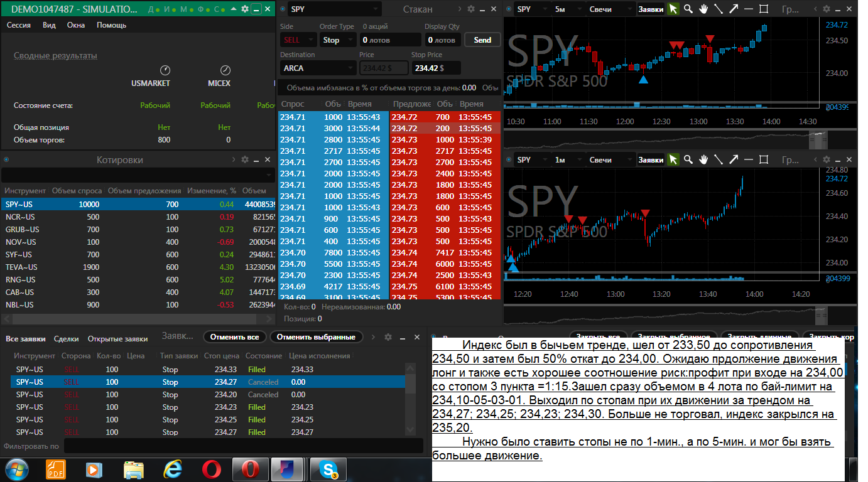The image size is (868, 482).
Task: Toggle the link radio dot of Стакан panel
Action: 282,9
